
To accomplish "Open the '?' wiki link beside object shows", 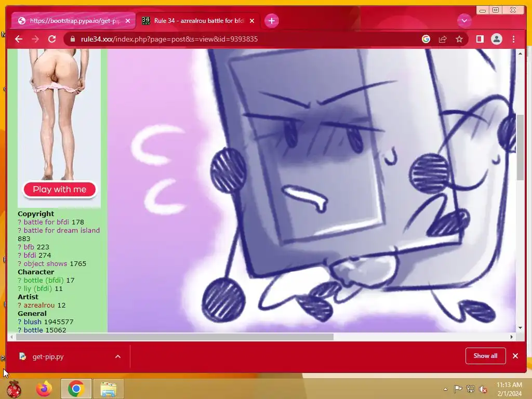I will coord(19,263).
